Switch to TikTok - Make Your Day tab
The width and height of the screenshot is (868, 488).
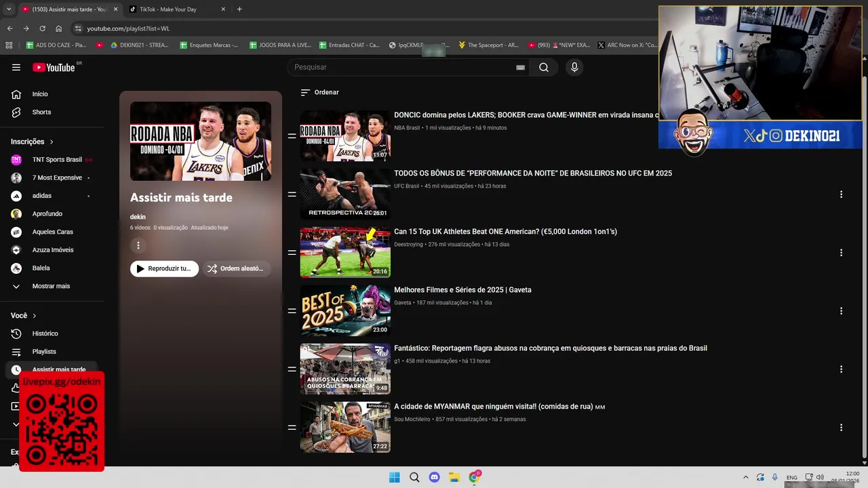pos(178,9)
